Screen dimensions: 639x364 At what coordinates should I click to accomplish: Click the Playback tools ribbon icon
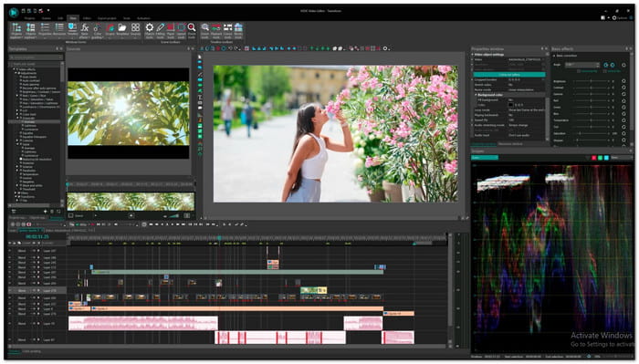tap(216, 30)
